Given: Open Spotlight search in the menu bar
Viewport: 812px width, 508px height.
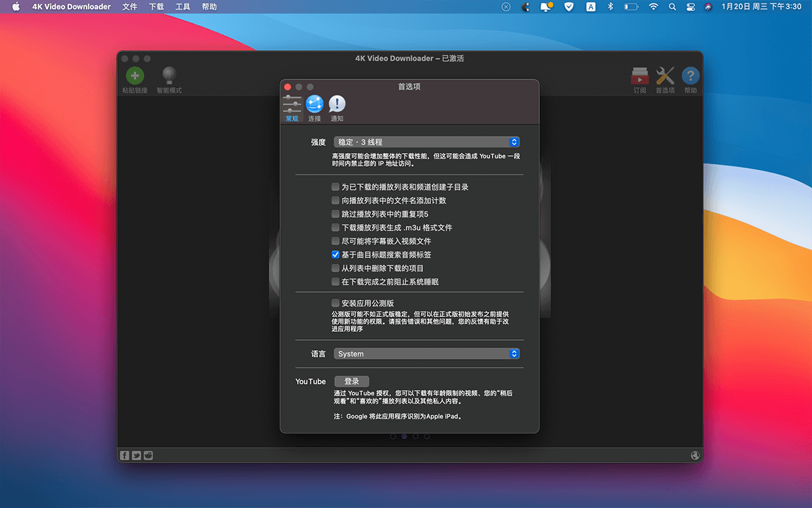Looking at the screenshot, I should [672, 7].
